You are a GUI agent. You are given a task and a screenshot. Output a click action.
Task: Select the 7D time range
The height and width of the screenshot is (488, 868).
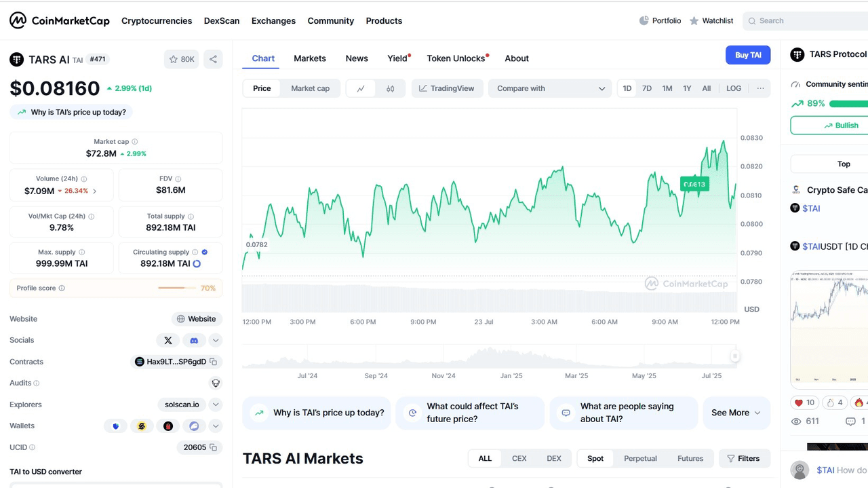click(647, 88)
